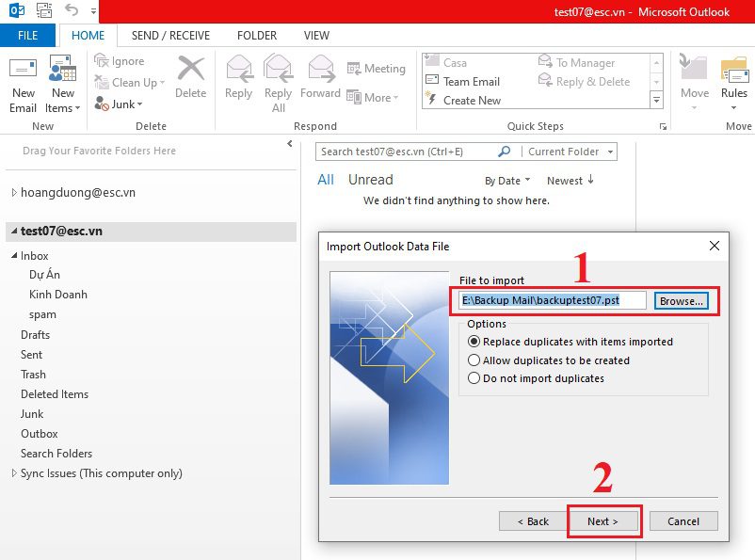The width and height of the screenshot is (755, 560).
Task: Open the FILE tab
Action: [x=27, y=36]
